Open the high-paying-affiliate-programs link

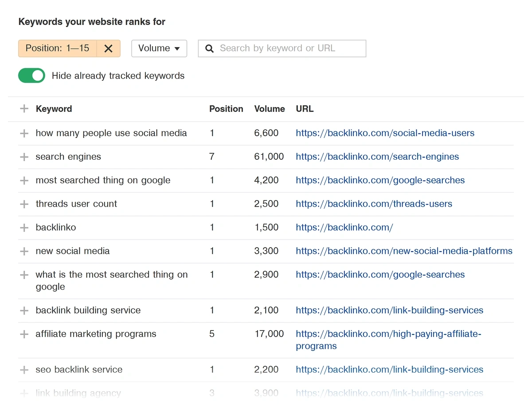click(x=388, y=340)
